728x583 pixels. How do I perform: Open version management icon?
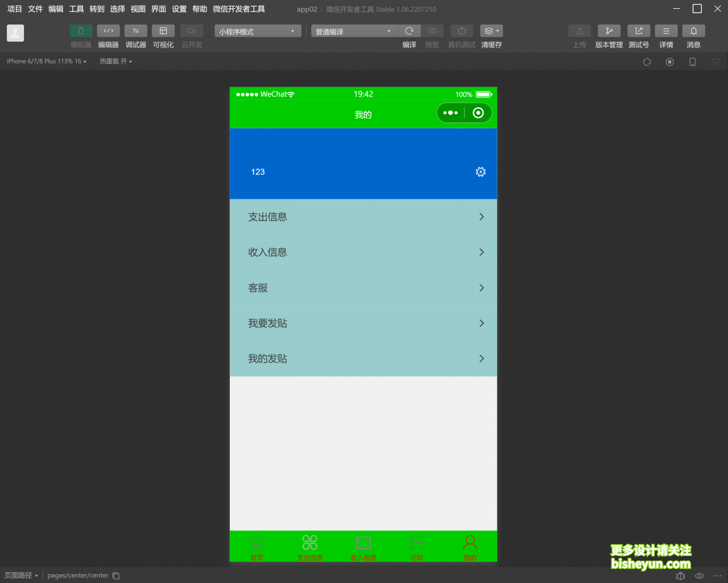pos(609,31)
